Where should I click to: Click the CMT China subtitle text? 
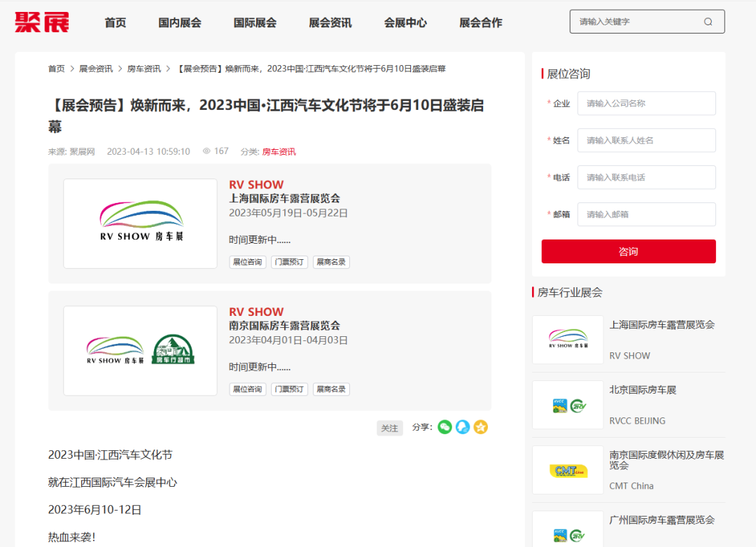click(631, 486)
